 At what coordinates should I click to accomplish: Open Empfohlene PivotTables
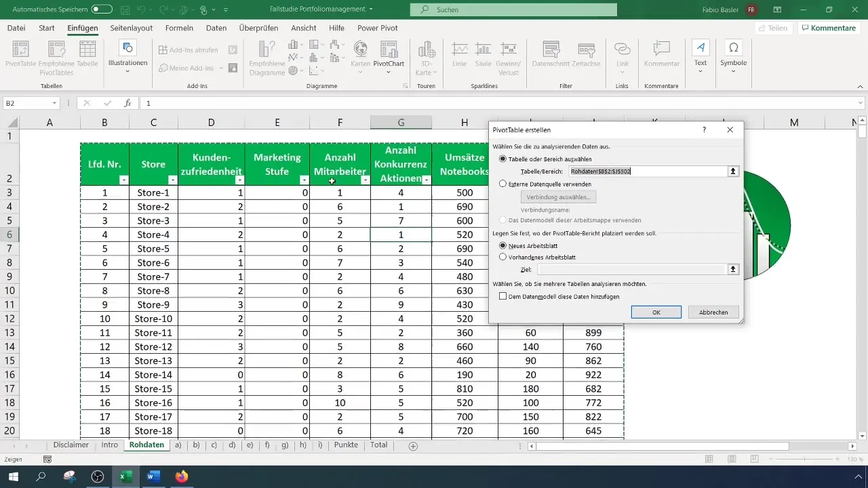pyautogui.click(x=56, y=57)
